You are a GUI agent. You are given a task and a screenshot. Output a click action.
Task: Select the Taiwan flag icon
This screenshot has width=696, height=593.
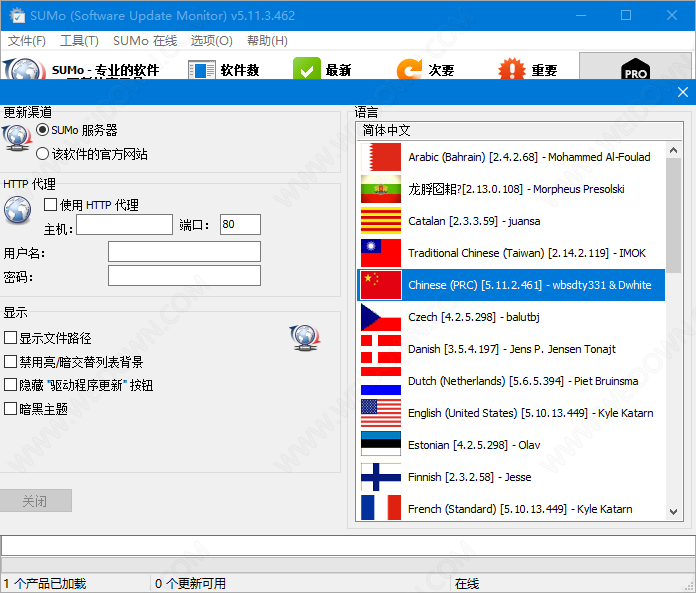[381, 253]
